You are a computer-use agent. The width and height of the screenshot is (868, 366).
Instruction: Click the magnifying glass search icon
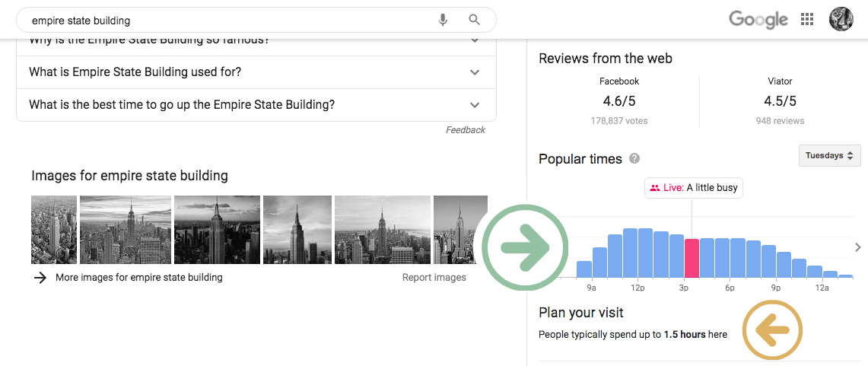[474, 20]
